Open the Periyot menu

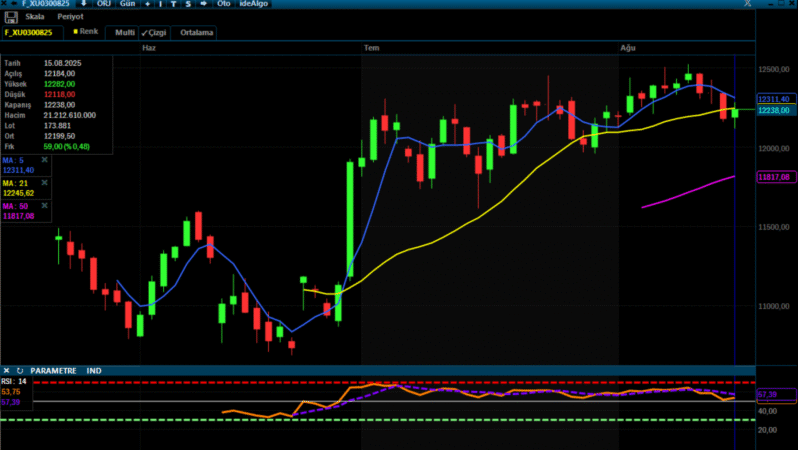pyautogui.click(x=69, y=17)
